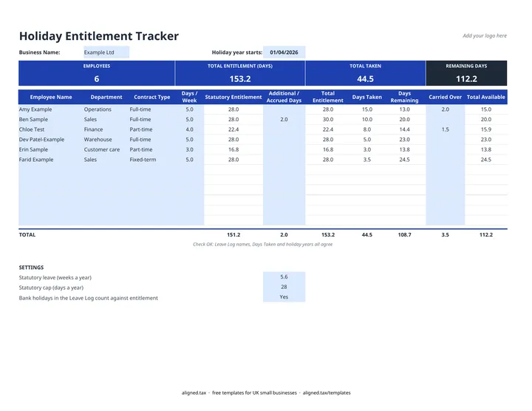The height and width of the screenshot is (411, 532).
Task: Click the REMAINING DAYS summary value 112.2
Action: (x=466, y=79)
